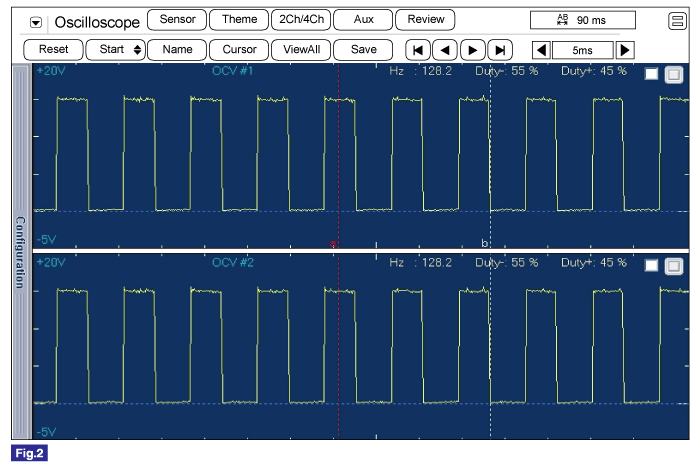Click the -5V scale on OCV #2
Image resolution: width=700 pixels, height=466 pixels.
pos(47,432)
